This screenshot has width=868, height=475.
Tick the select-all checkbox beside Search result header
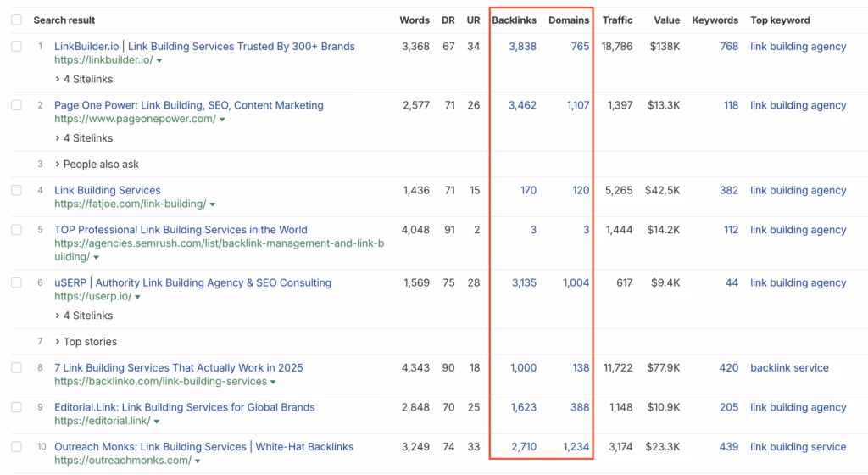17,20
